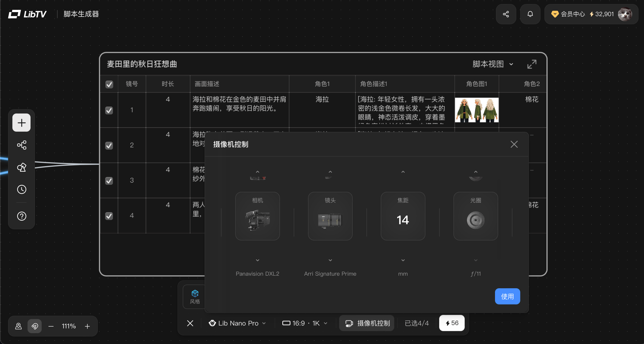This screenshot has height=344, width=644.
Task: Open 会员中心 member center
Action: [x=568, y=14]
